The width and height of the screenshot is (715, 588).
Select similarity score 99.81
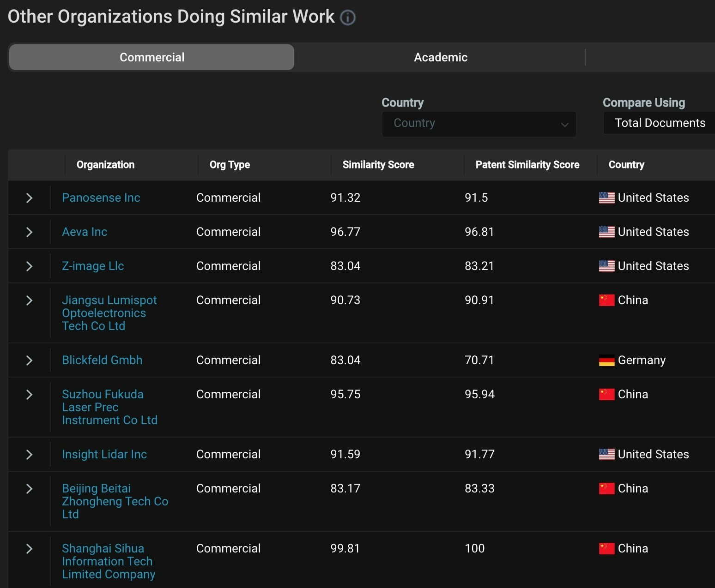(x=345, y=548)
